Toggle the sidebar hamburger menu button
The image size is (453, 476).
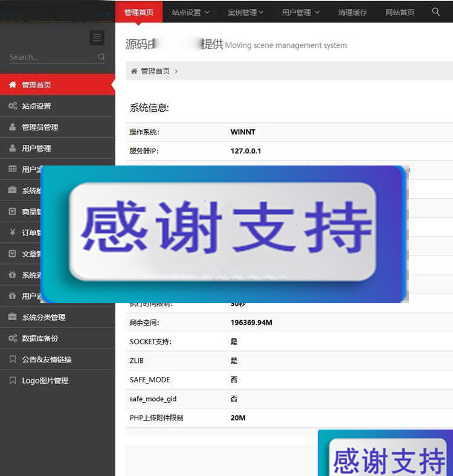point(97,38)
